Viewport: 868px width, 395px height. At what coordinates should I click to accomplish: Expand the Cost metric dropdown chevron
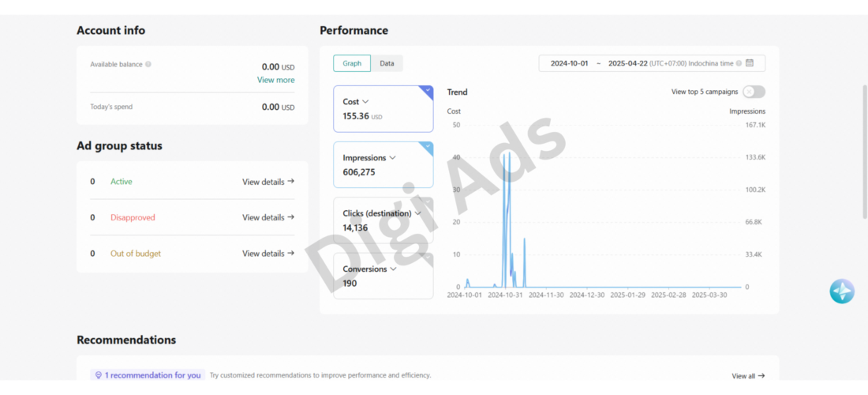(x=365, y=102)
